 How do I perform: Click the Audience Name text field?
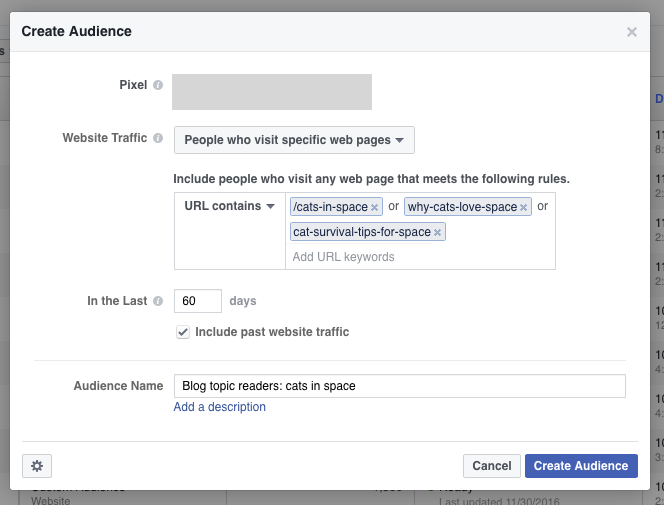coord(399,386)
